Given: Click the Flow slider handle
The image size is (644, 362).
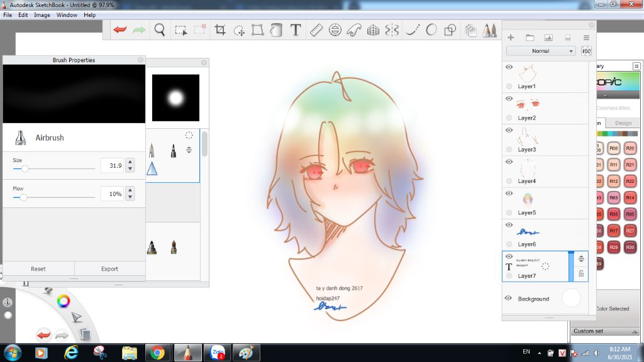Looking at the screenshot, I should pyautogui.click(x=23, y=197).
